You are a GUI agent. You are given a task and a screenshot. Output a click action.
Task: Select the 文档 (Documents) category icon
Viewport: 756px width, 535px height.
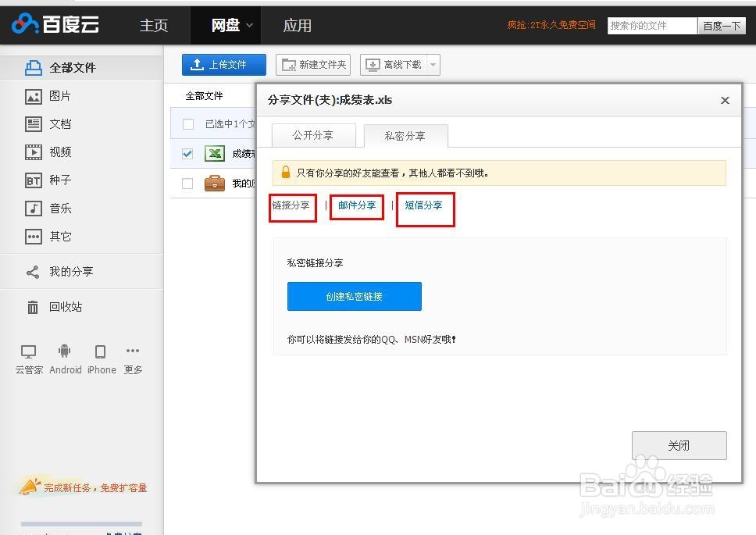(31, 123)
